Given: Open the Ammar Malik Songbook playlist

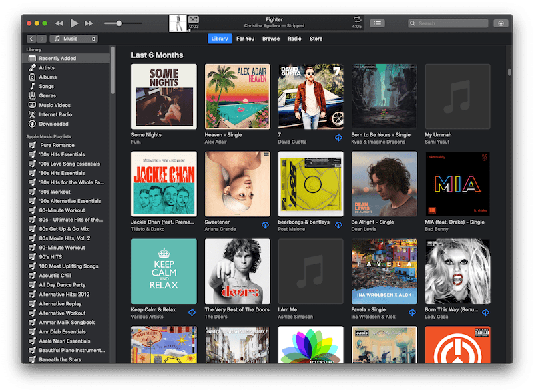Looking at the screenshot, I should 66,322.
